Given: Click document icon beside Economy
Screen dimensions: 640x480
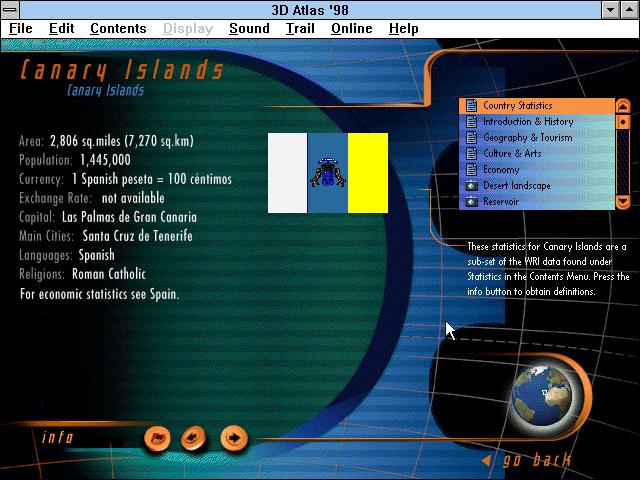Looking at the screenshot, I should (x=471, y=169).
